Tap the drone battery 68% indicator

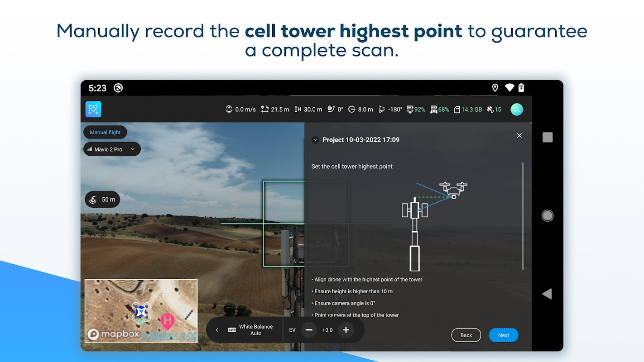tap(439, 110)
